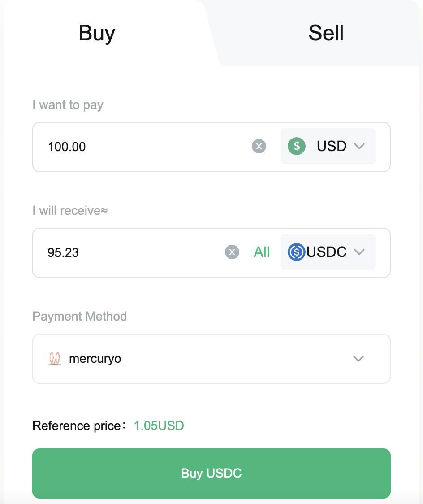The width and height of the screenshot is (423, 504).
Task: Switch to the Sell tab
Action: (x=326, y=33)
